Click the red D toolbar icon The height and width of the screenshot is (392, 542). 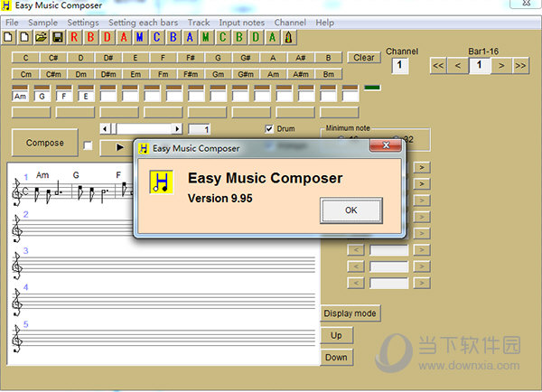click(x=107, y=37)
